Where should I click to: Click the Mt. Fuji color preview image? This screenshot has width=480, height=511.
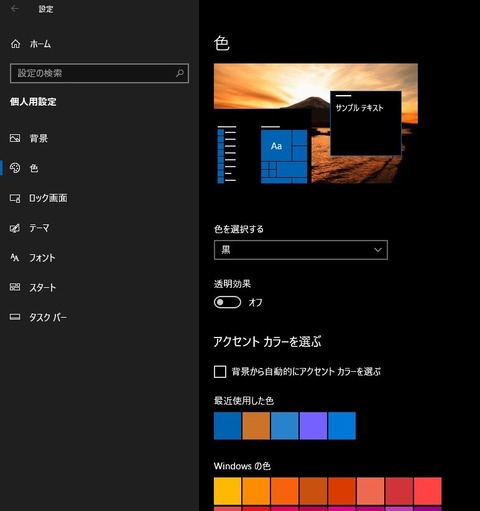(316, 123)
